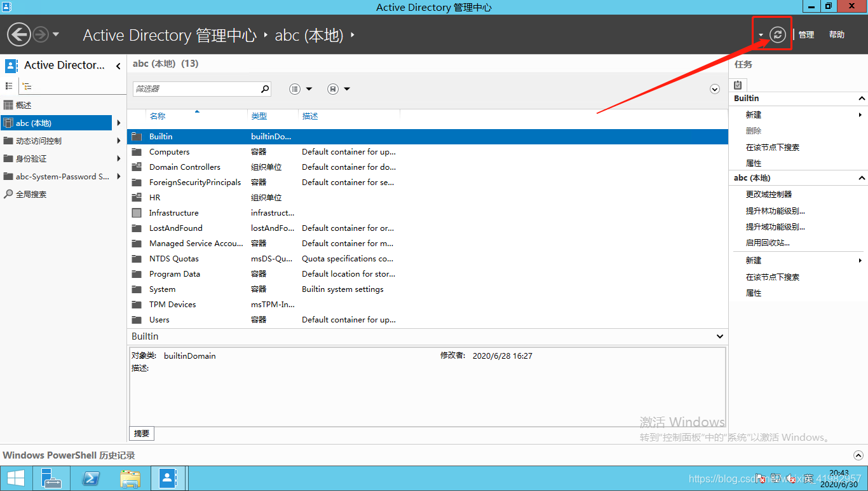Open the navigation history dropdown arrow
Screen dimensions: 868x491
[x=56, y=34]
